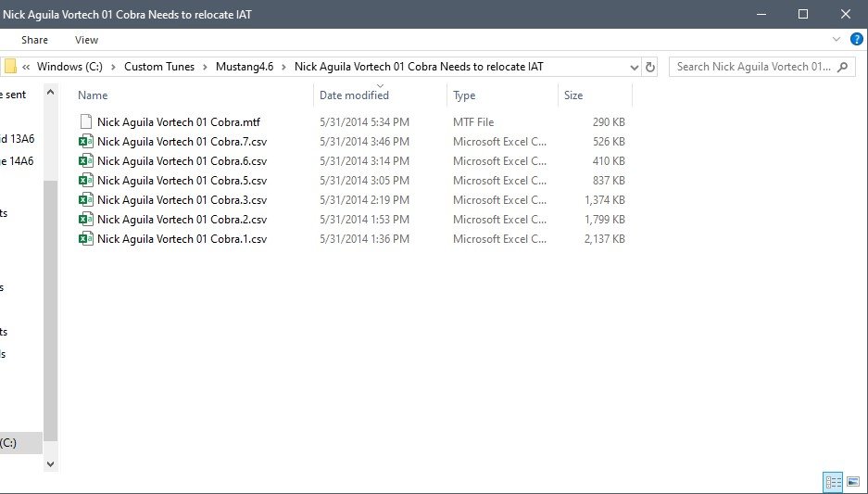Click the Excel icon of Cobra.7.csv

85,142
